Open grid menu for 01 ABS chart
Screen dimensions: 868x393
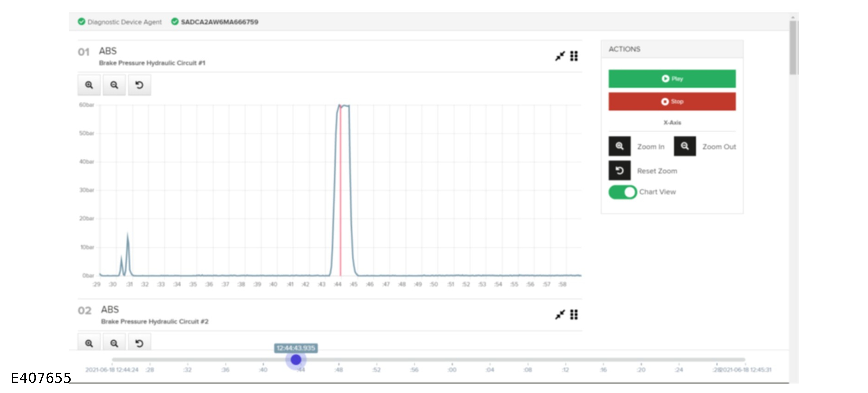tap(574, 56)
